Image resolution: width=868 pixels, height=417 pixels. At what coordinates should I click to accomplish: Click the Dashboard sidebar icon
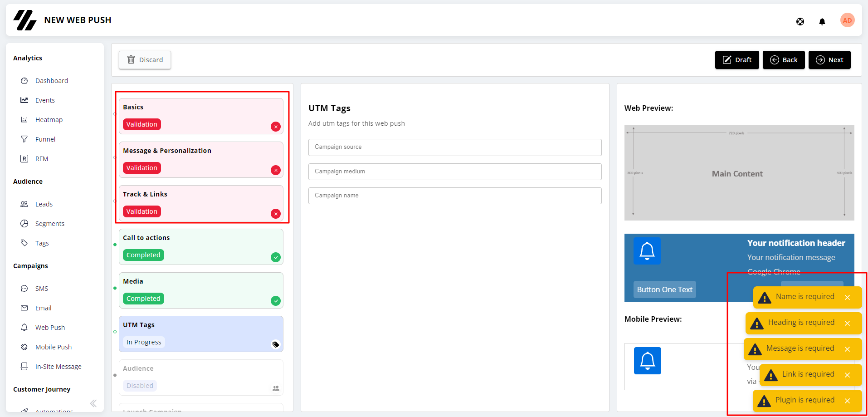click(24, 81)
